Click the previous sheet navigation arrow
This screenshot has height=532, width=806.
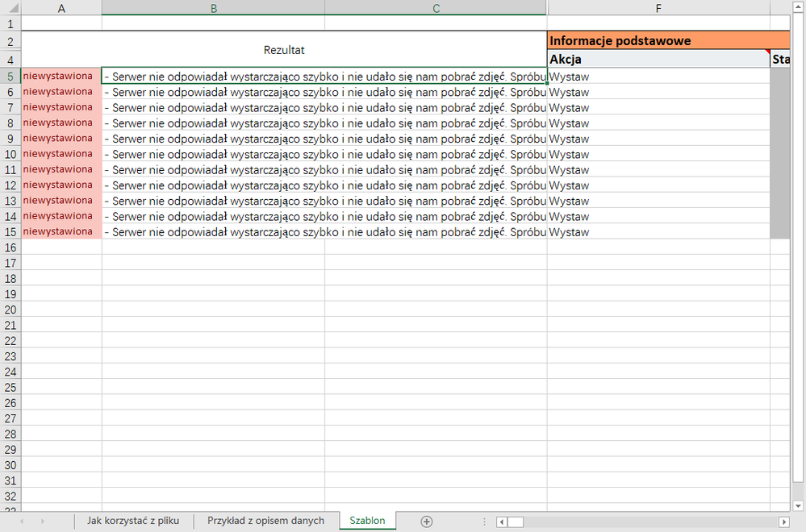pos(21,522)
